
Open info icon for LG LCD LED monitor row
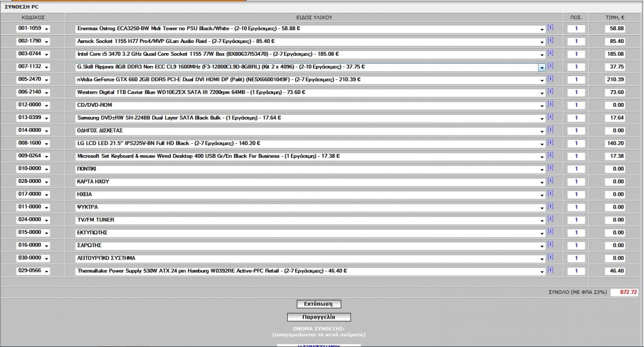point(550,143)
